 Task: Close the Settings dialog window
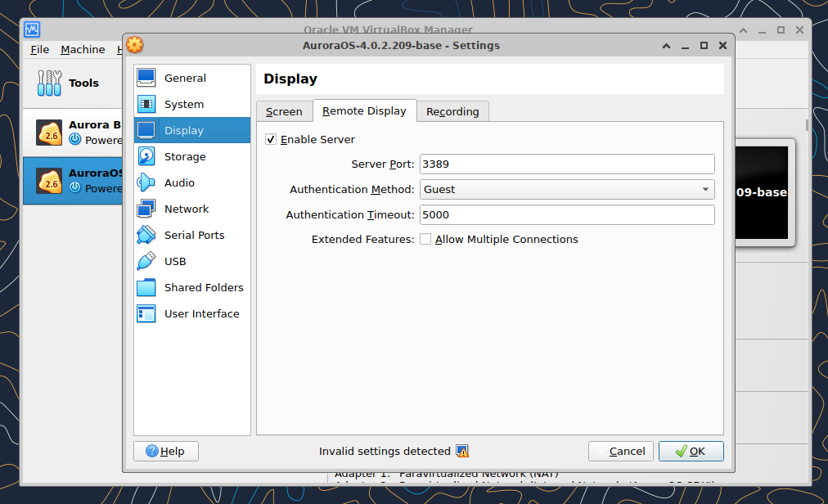pos(723,46)
